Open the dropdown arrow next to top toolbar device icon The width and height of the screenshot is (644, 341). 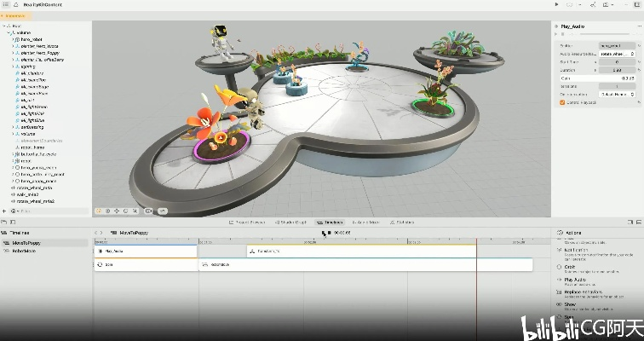tap(580, 4)
